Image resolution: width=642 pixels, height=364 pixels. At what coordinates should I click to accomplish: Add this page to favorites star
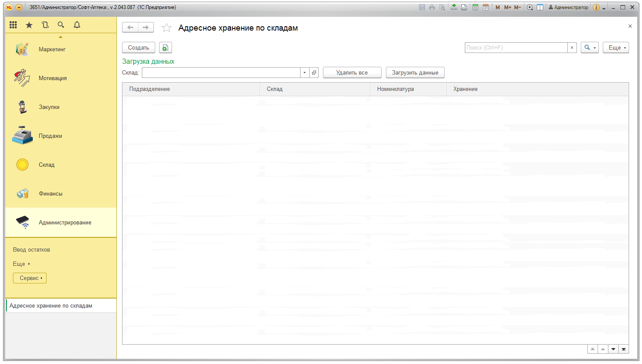point(166,28)
